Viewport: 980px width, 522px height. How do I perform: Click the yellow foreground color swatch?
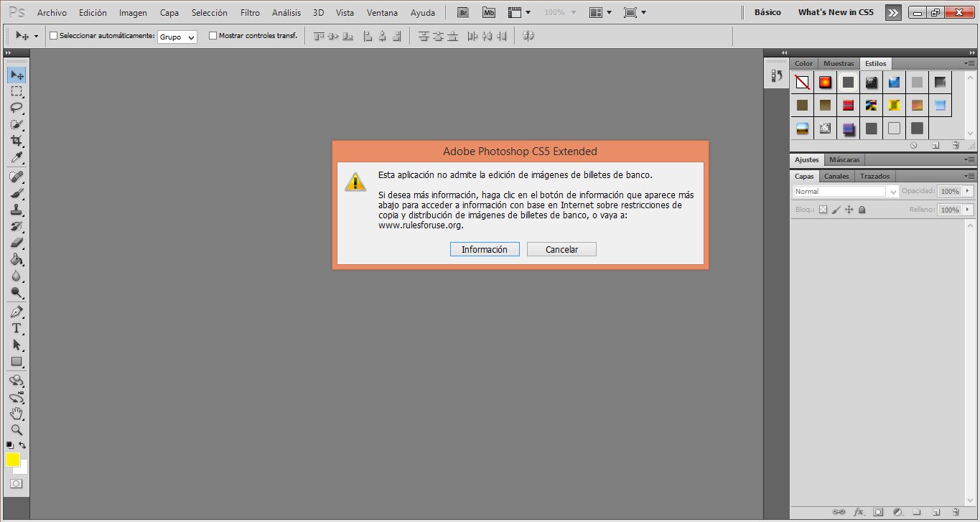(x=13, y=460)
